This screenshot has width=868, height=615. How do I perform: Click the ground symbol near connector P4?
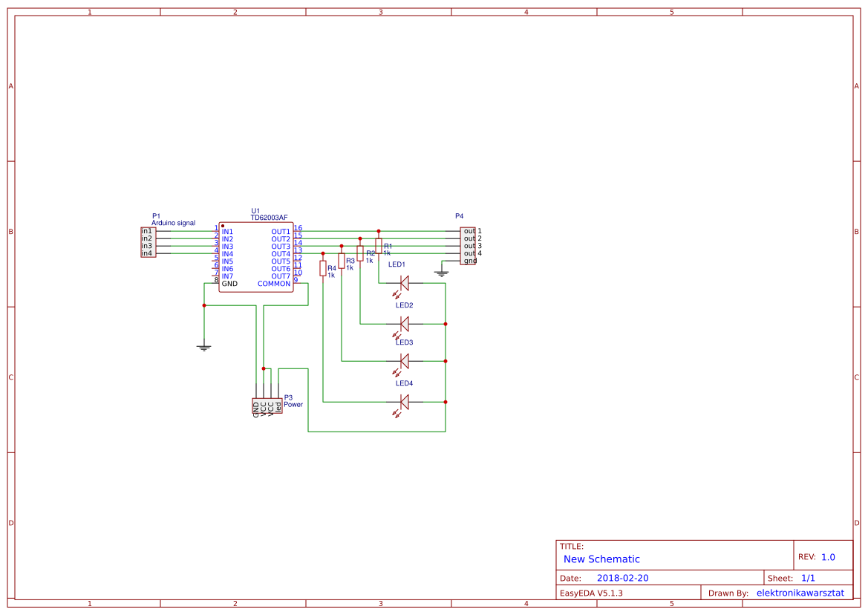coord(442,270)
